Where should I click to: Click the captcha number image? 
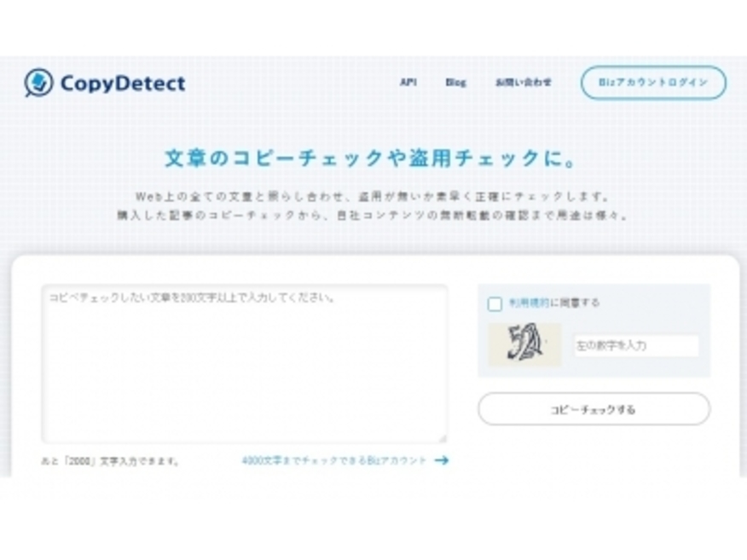[525, 344]
